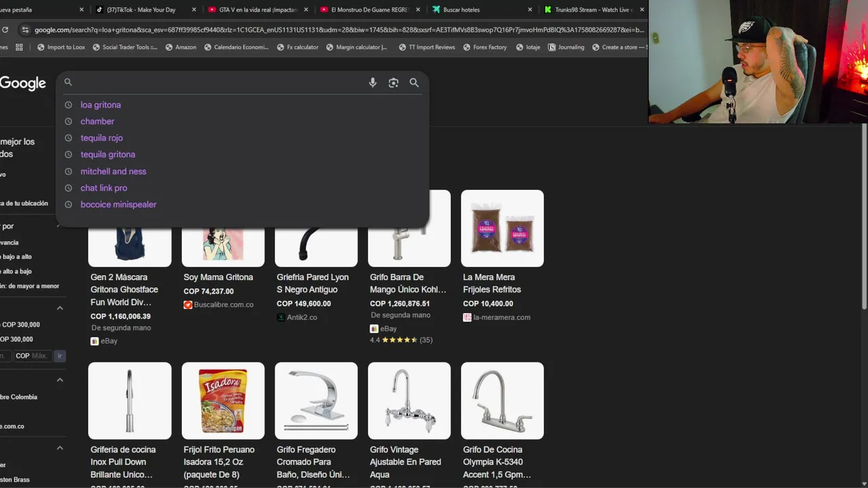868x488 pixels.
Task: Click history clock icon beside 'chamber'
Action: click(68, 121)
